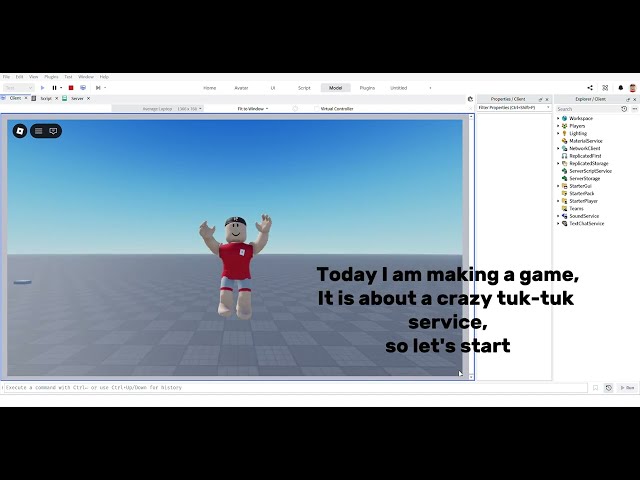
Task: Expand the Players tree node
Action: click(558, 126)
